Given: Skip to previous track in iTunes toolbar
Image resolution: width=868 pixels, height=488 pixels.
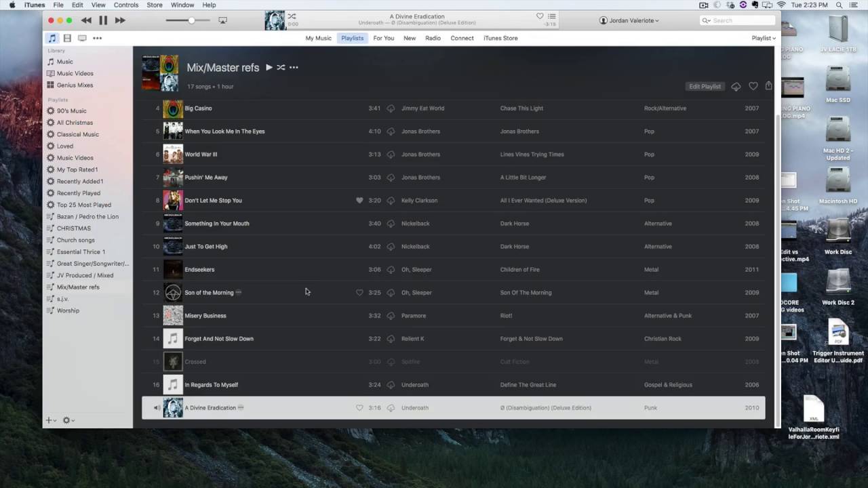Looking at the screenshot, I should click(x=86, y=21).
